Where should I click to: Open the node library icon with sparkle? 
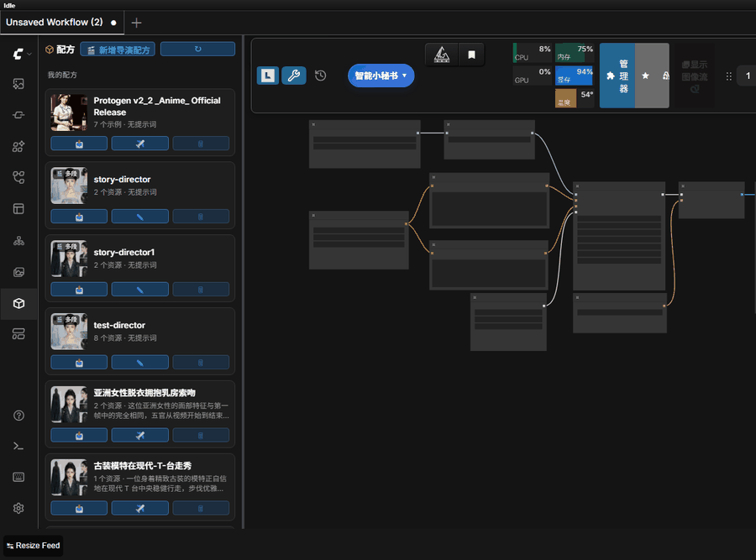tap(18, 146)
